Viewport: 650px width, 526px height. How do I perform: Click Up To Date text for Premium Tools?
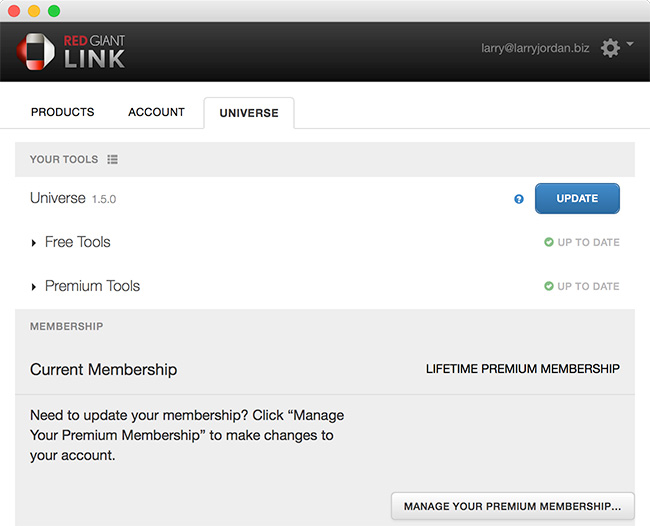589,286
